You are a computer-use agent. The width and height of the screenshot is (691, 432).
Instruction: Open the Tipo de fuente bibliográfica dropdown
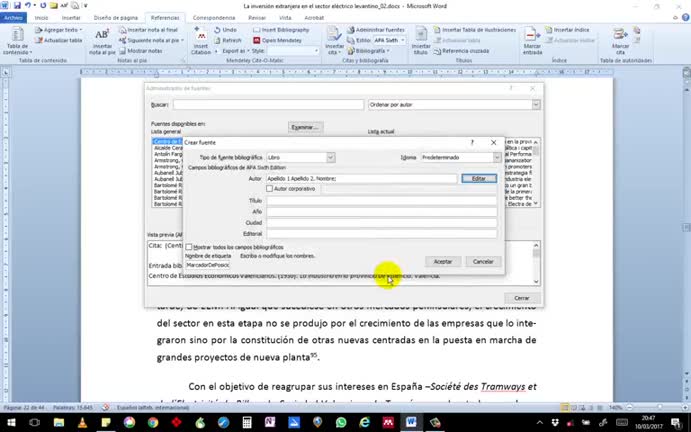[x=331, y=157]
